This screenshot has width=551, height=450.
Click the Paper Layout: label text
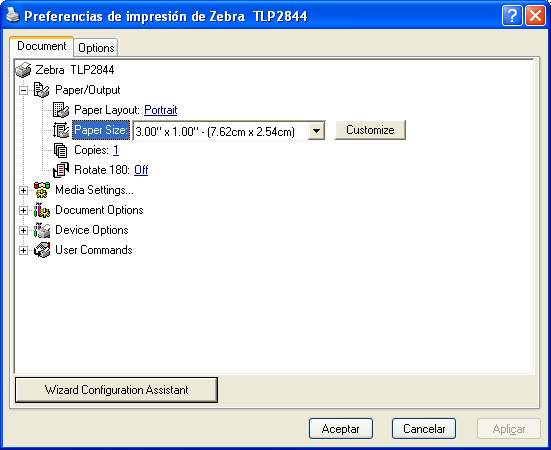[x=107, y=110]
